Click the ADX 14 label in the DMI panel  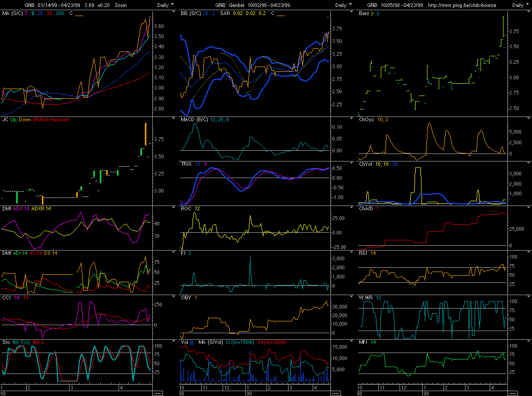click(x=21, y=209)
